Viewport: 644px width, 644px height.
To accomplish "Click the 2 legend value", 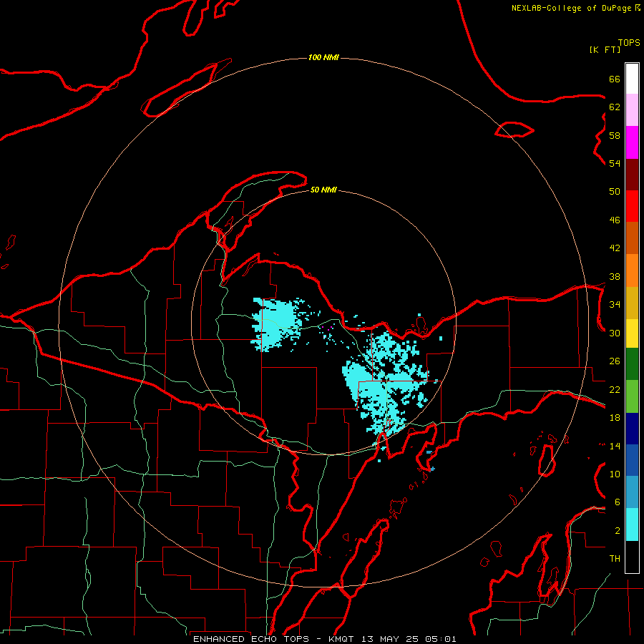I will 618,531.
